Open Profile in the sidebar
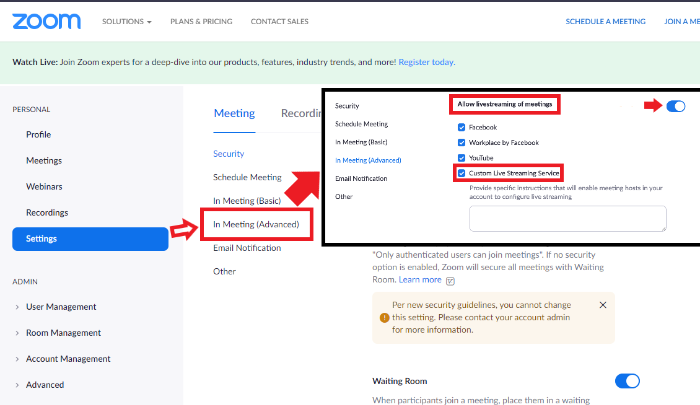The height and width of the screenshot is (405, 700). 38,134
